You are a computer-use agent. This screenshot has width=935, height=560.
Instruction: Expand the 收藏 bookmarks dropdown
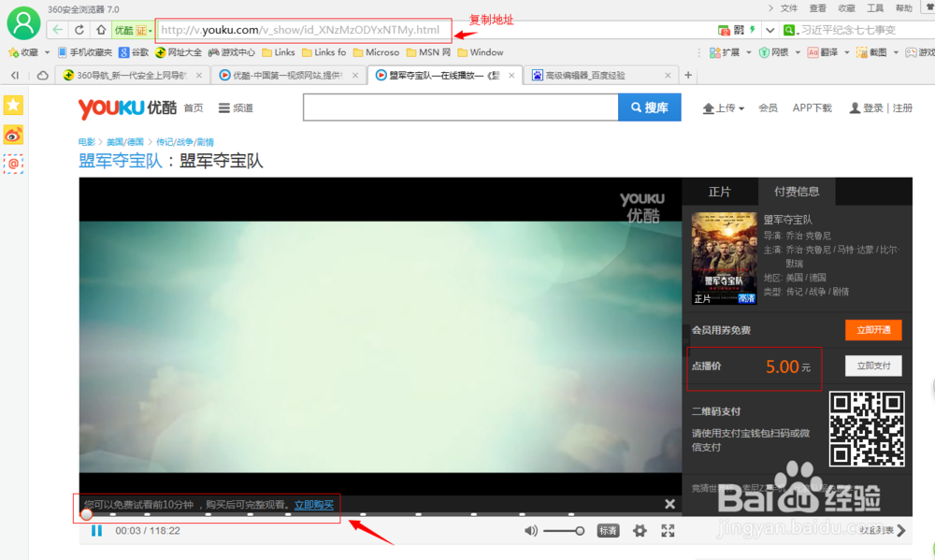(47, 52)
